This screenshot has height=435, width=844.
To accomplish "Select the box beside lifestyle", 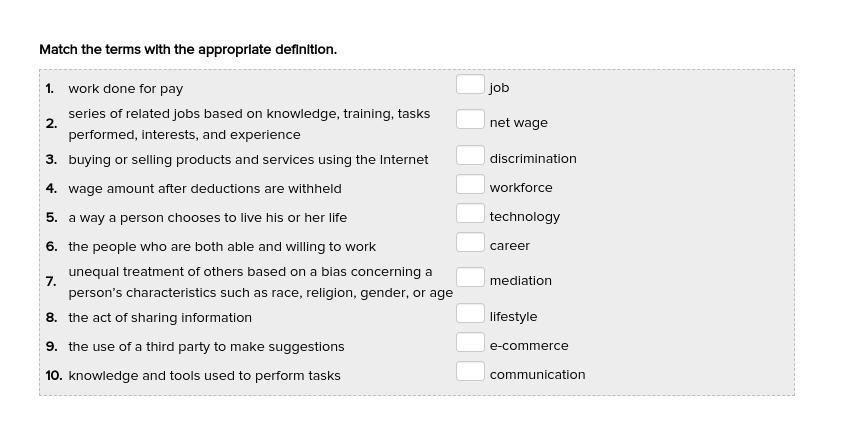I will pyautogui.click(x=470, y=313).
